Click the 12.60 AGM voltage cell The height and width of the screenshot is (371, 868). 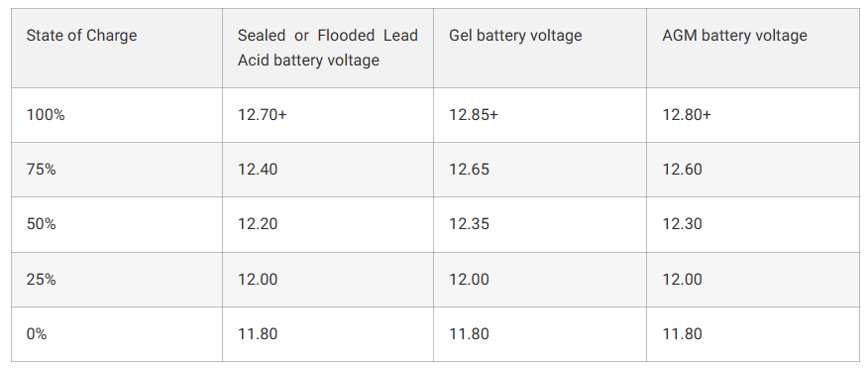pyautogui.click(x=753, y=170)
